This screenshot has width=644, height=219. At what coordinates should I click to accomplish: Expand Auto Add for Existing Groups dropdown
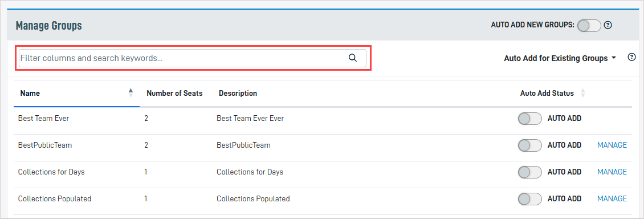560,58
